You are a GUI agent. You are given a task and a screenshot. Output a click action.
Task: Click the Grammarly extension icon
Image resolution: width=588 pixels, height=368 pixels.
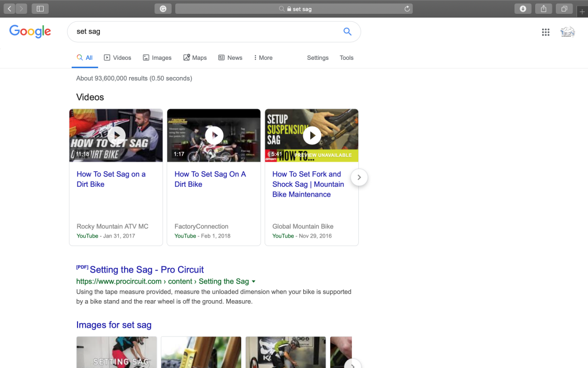coord(163,9)
